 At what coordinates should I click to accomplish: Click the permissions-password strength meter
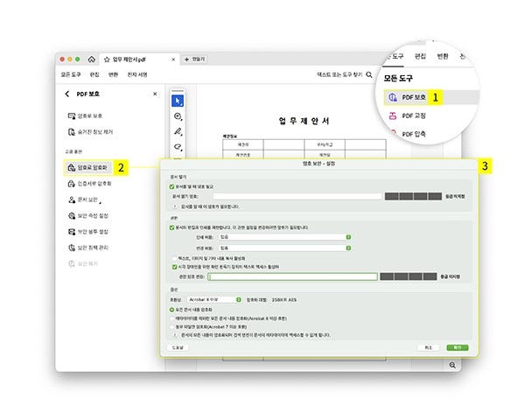409,276
